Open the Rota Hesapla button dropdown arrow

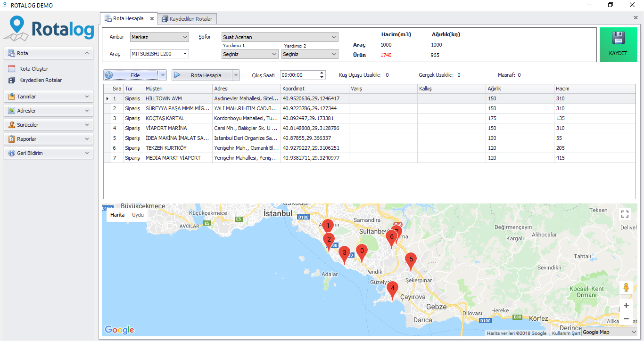pyautogui.click(x=236, y=75)
